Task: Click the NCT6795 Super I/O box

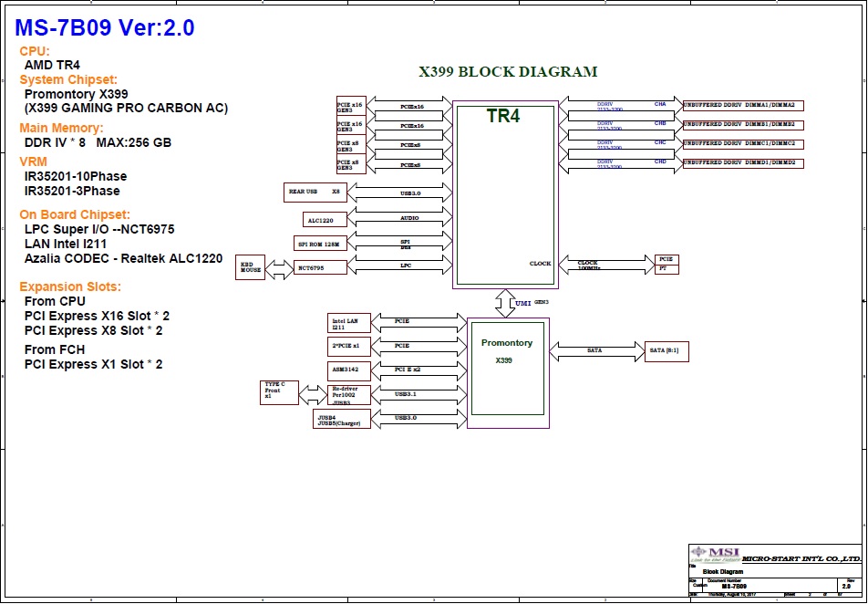Action: click(321, 267)
